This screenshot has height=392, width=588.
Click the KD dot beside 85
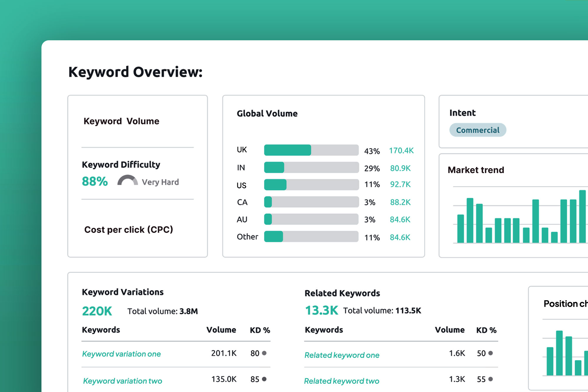[x=264, y=379]
